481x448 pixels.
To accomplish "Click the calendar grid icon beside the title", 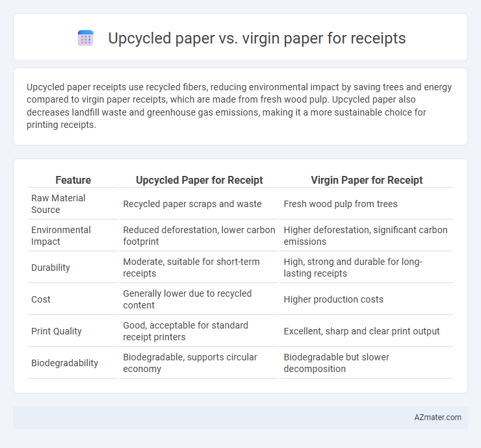I will click(86, 38).
